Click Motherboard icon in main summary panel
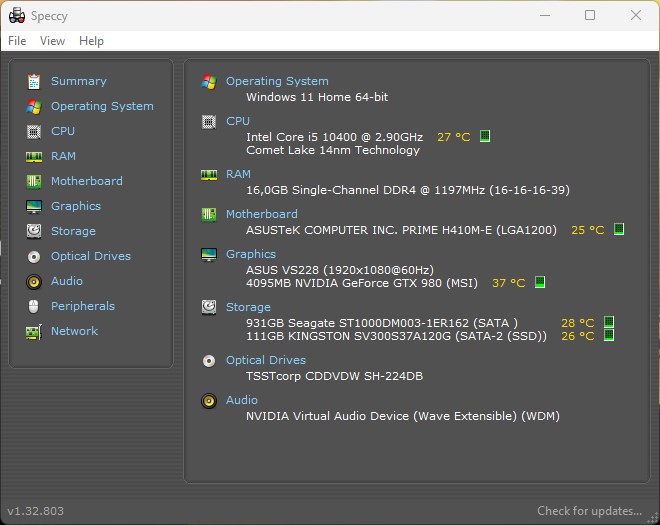660x525 pixels. 209,215
